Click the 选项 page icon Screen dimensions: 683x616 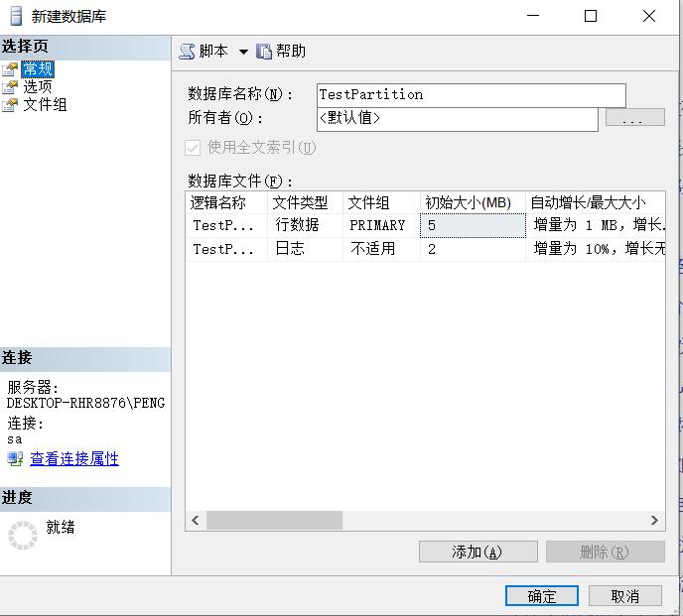[10, 87]
